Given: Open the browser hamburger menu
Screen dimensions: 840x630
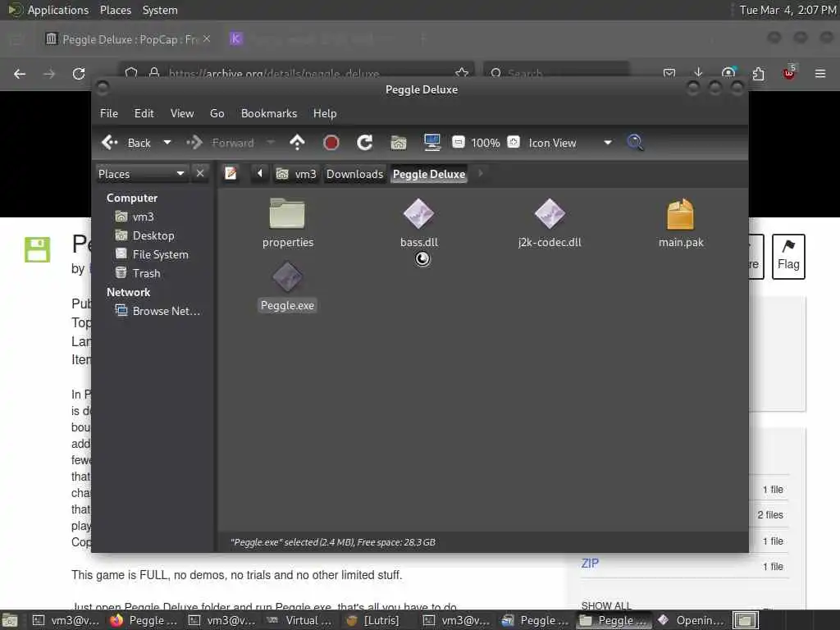Looking at the screenshot, I should pyautogui.click(x=820, y=73).
